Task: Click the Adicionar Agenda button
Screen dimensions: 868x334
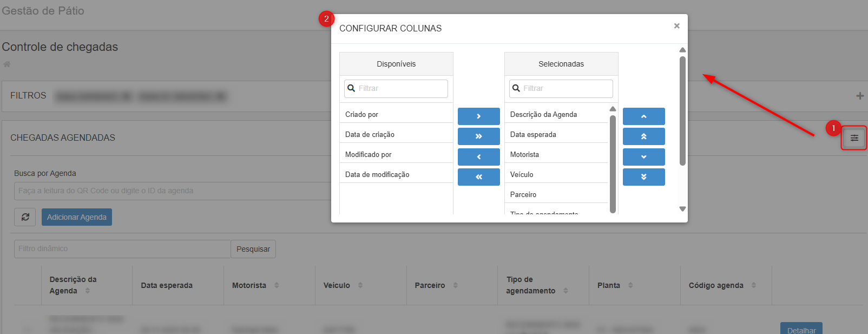Action: point(77,217)
